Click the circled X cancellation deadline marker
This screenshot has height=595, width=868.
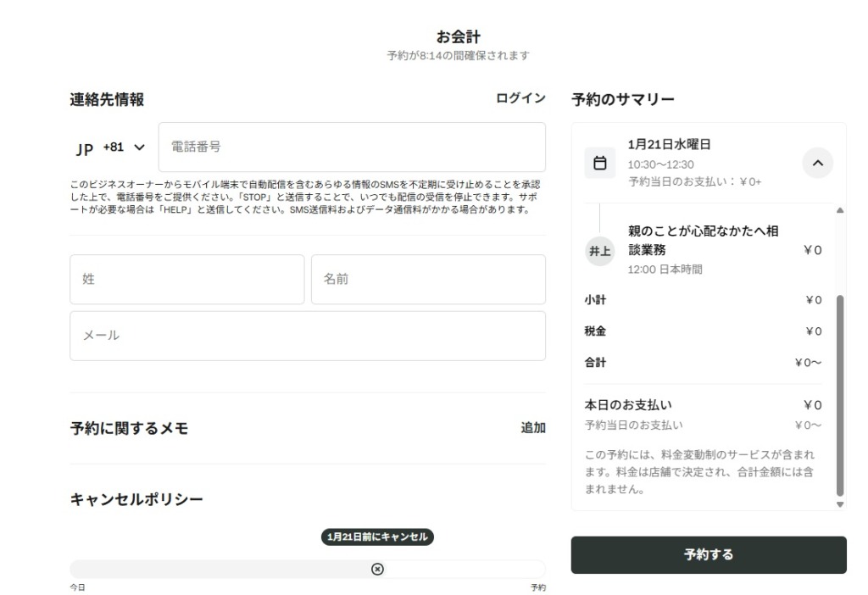[377, 569]
